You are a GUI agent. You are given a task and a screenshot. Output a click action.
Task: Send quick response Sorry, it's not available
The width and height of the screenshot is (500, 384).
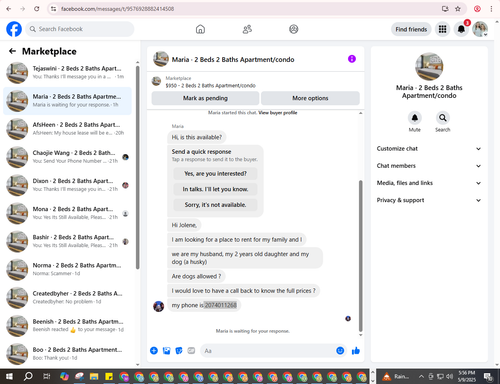click(215, 205)
